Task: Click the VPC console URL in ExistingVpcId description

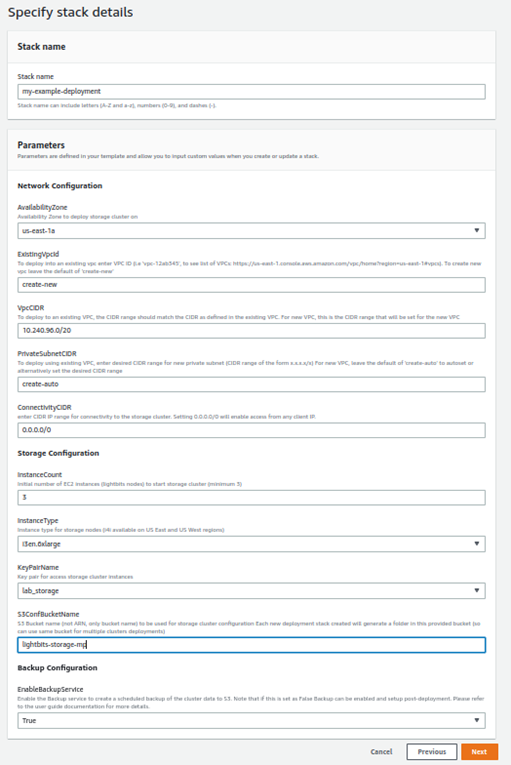Action: [x=337, y=263]
